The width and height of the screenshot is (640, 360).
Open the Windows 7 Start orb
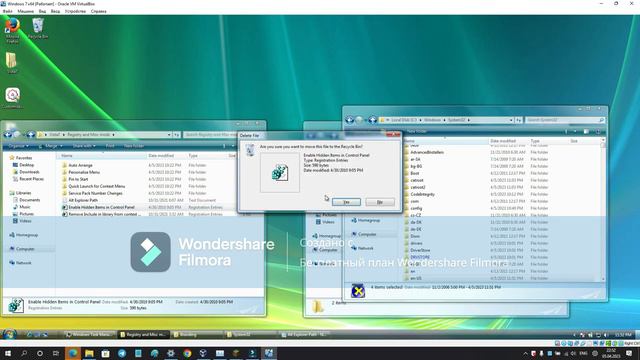(x=9, y=334)
